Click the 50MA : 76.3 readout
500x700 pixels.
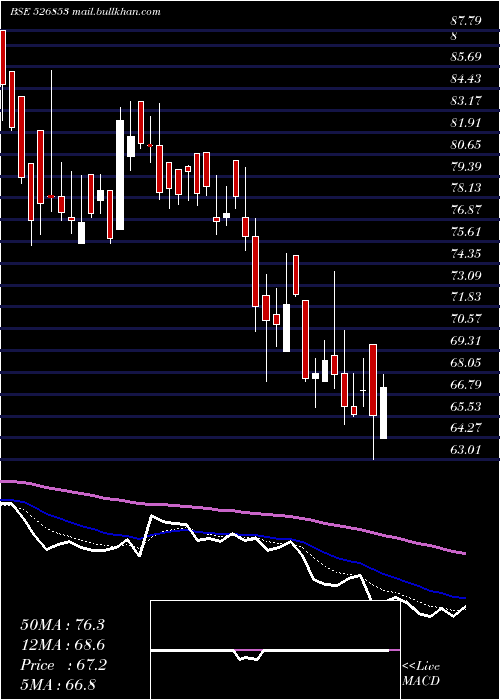tap(62, 625)
